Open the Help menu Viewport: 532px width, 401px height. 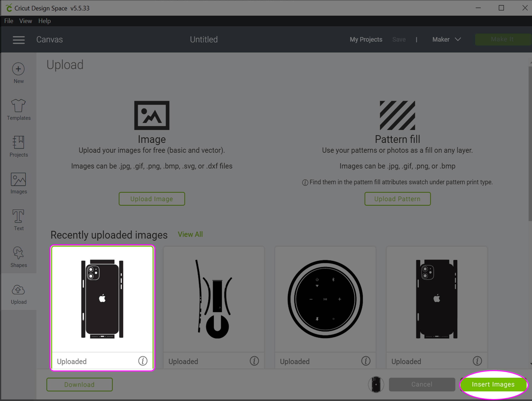point(44,21)
